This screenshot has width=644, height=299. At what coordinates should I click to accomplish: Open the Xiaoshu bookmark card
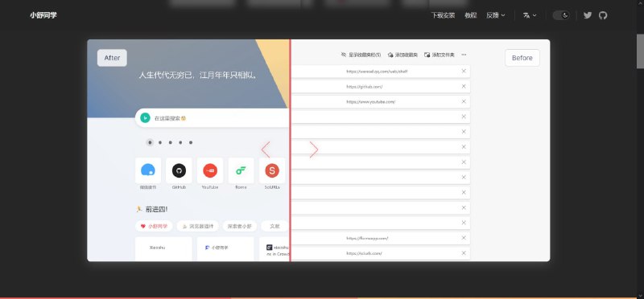coord(163,248)
